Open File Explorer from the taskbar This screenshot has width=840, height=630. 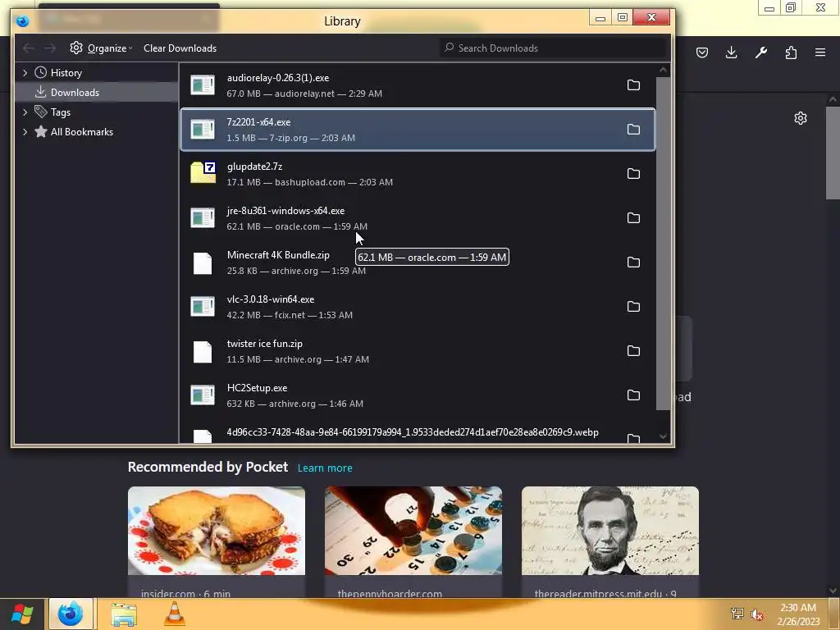point(124,614)
